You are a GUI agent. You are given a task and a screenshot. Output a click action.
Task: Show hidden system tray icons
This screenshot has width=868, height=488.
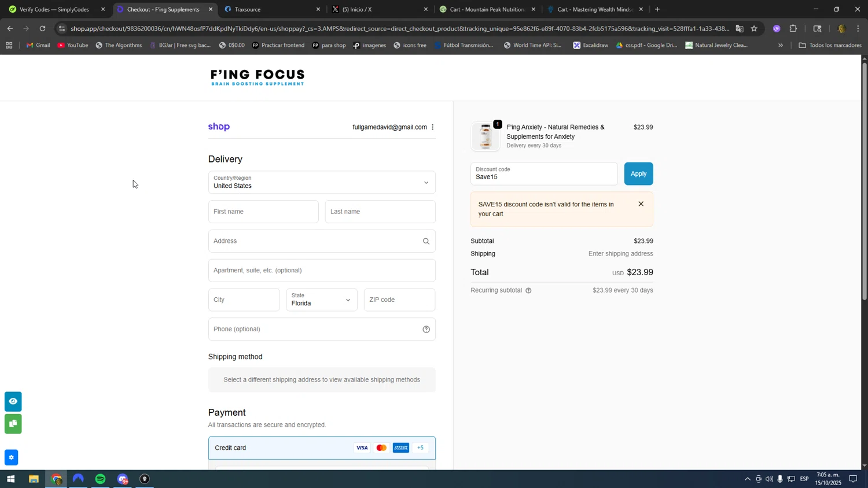point(747,479)
